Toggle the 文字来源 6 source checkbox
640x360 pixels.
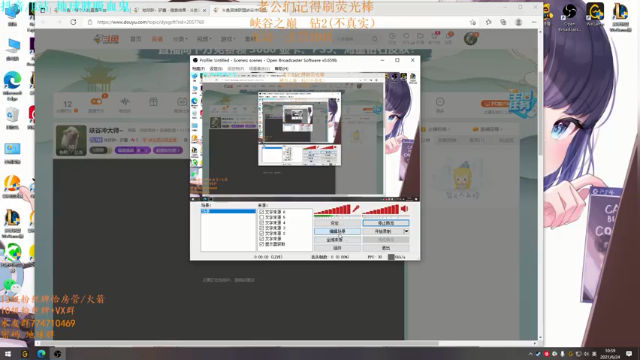[x=262, y=212]
